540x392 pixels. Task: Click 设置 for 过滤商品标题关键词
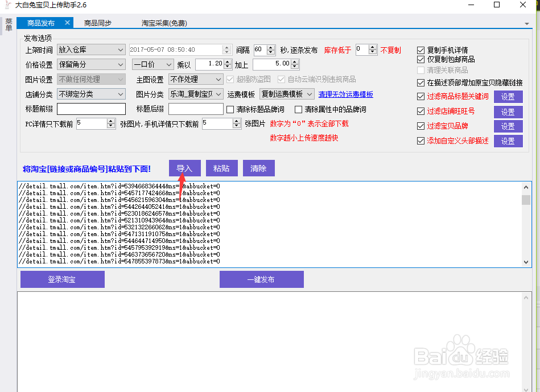pyautogui.click(x=508, y=97)
